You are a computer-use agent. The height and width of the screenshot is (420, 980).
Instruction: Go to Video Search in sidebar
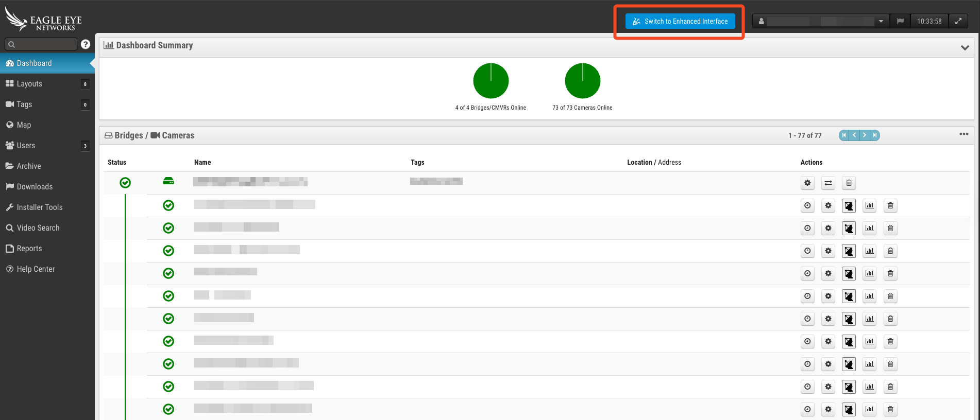click(x=38, y=228)
